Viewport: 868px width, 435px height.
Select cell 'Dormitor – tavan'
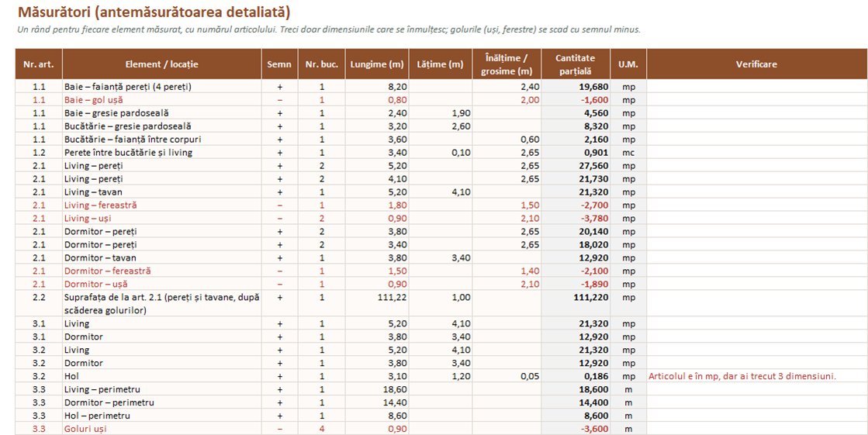(161, 258)
